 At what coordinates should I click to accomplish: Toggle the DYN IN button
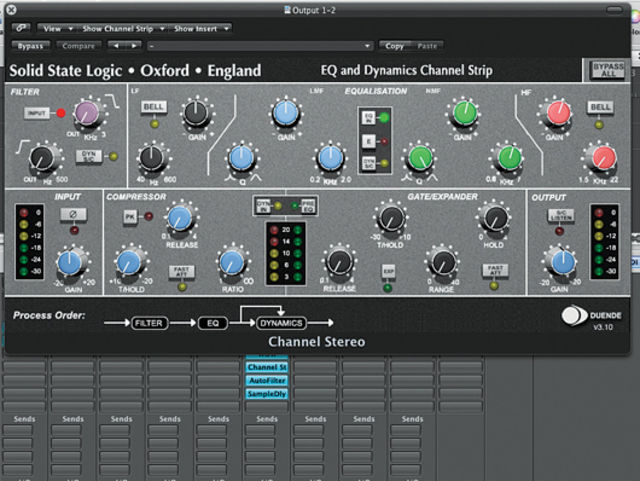coord(263,206)
